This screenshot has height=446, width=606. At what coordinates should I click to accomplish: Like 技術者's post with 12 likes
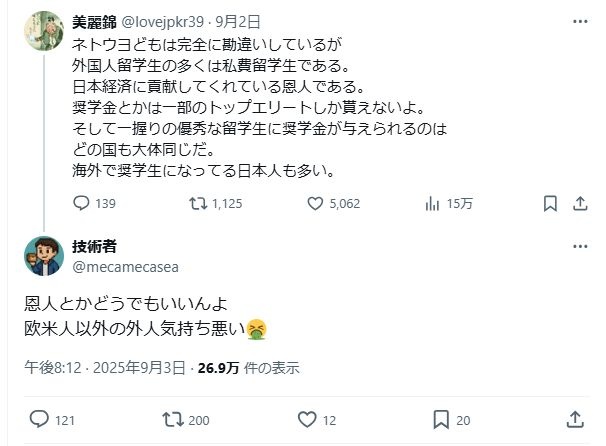(305, 418)
